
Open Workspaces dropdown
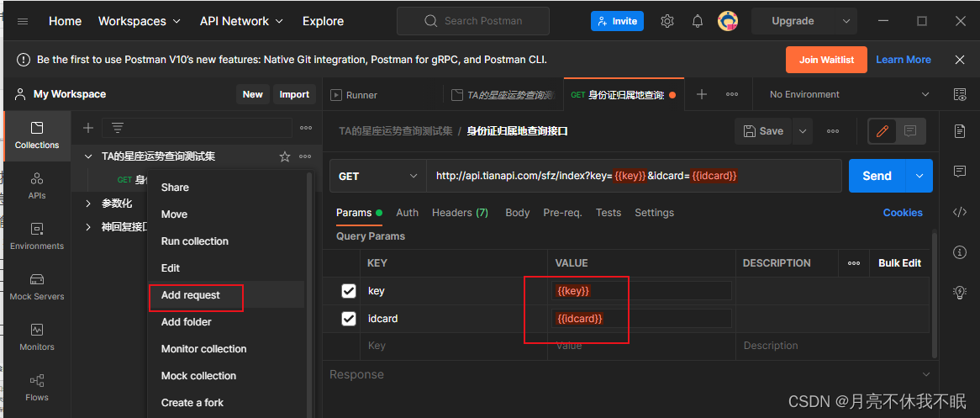[x=140, y=21]
